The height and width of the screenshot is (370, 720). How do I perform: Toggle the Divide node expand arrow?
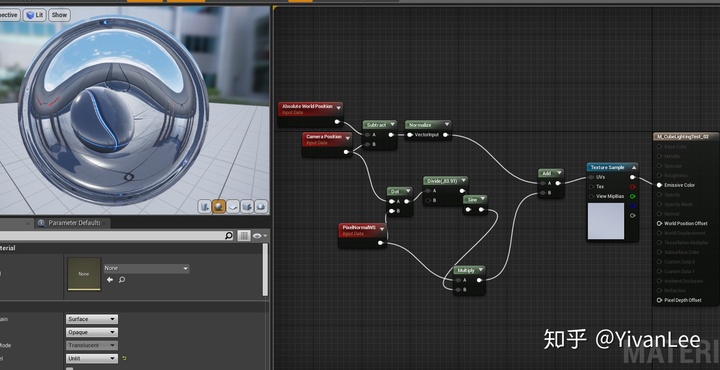tap(464, 181)
